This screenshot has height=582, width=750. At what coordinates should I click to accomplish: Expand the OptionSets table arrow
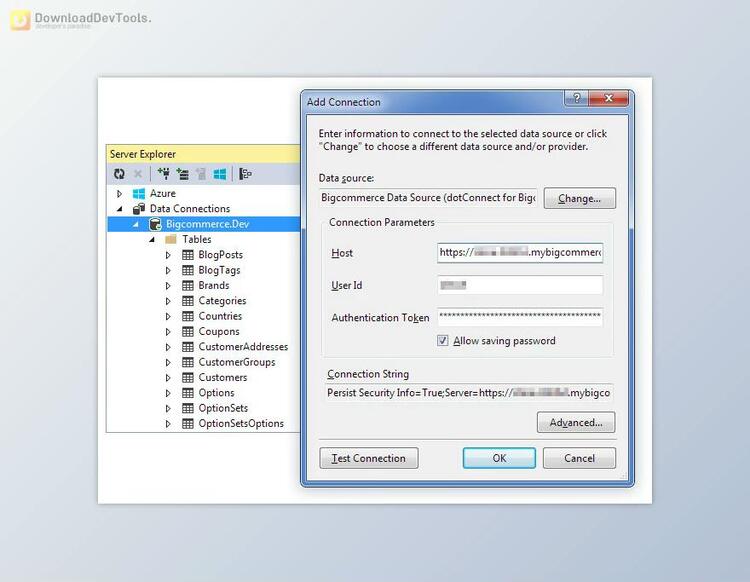(168, 408)
